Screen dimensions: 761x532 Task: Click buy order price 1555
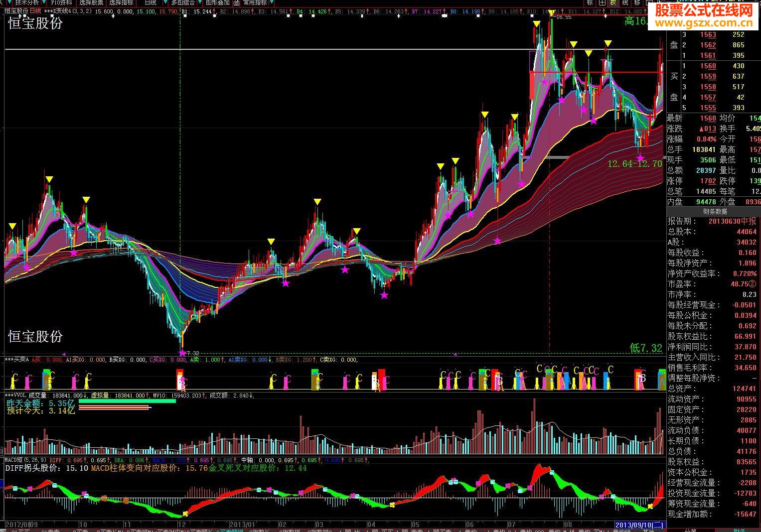click(x=708, y=108)
